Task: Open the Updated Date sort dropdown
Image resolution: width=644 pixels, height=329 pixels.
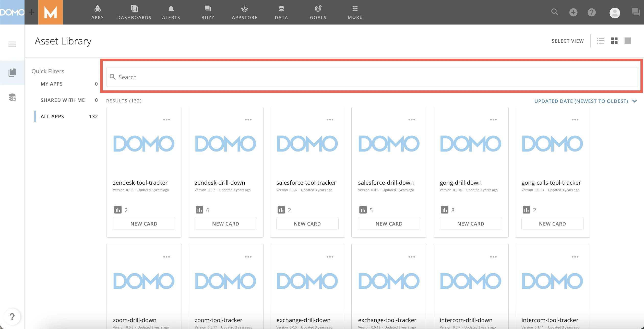Action: tap(586, 101)
